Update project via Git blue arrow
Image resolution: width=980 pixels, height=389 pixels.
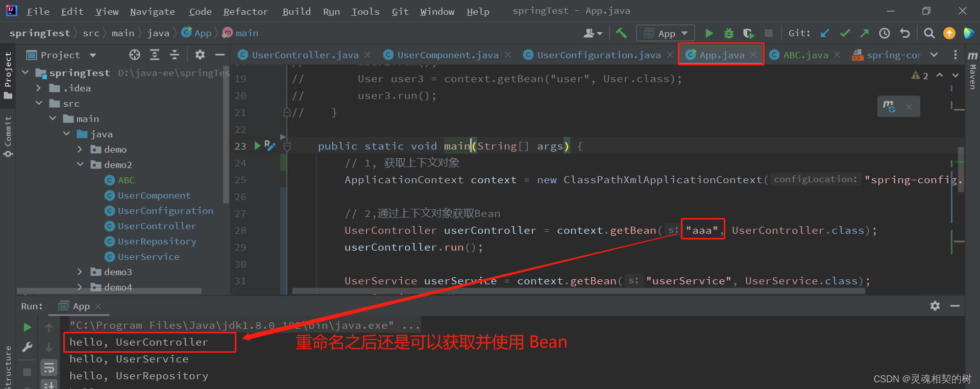point(825,33)
